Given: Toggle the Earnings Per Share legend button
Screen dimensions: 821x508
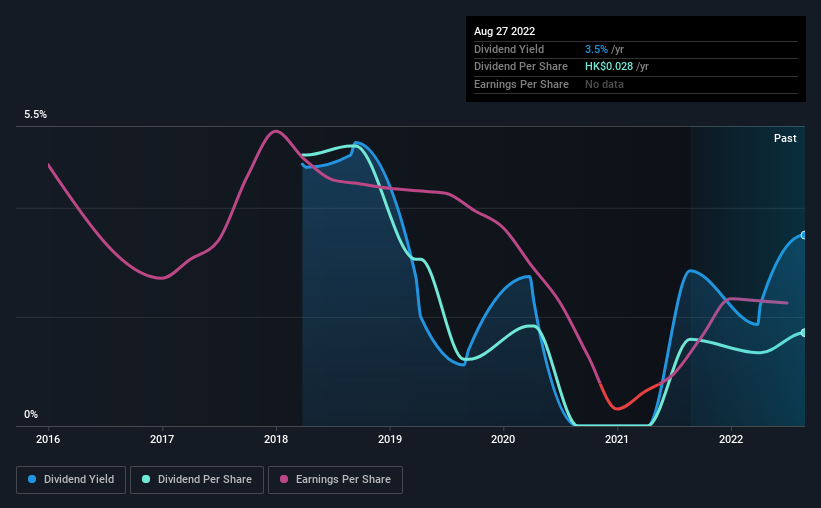Looking at the screenshot, I should tap(335, 480).
